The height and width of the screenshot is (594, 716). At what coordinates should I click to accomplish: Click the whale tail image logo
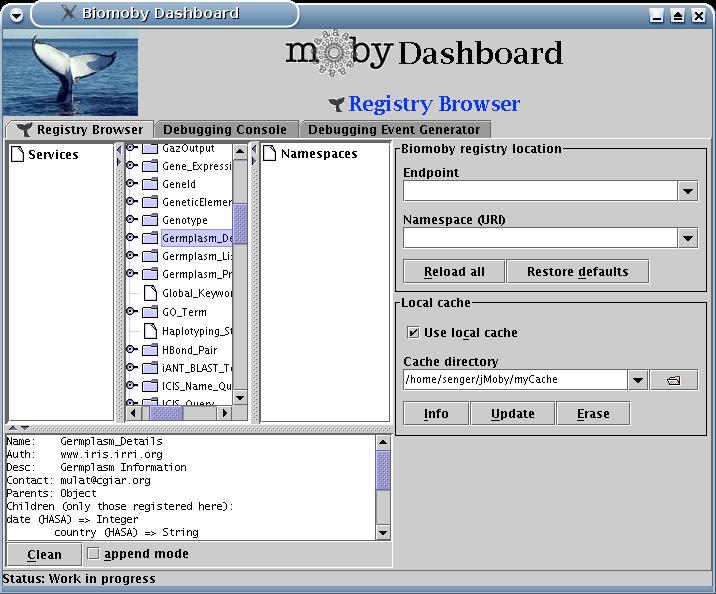pos(70,75)
